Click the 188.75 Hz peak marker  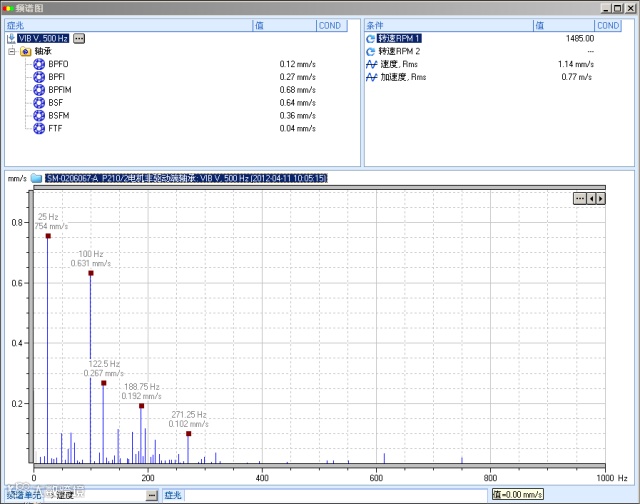[x=142, y=406]
